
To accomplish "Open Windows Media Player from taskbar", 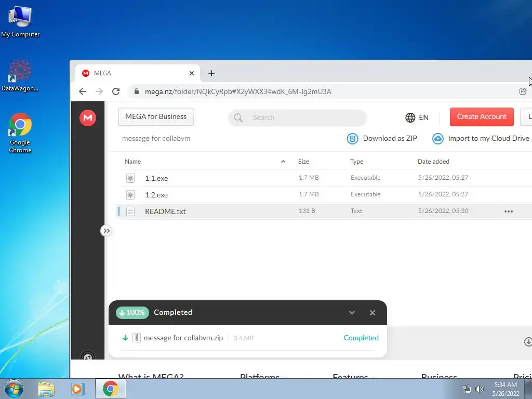I will pos(77,389).
